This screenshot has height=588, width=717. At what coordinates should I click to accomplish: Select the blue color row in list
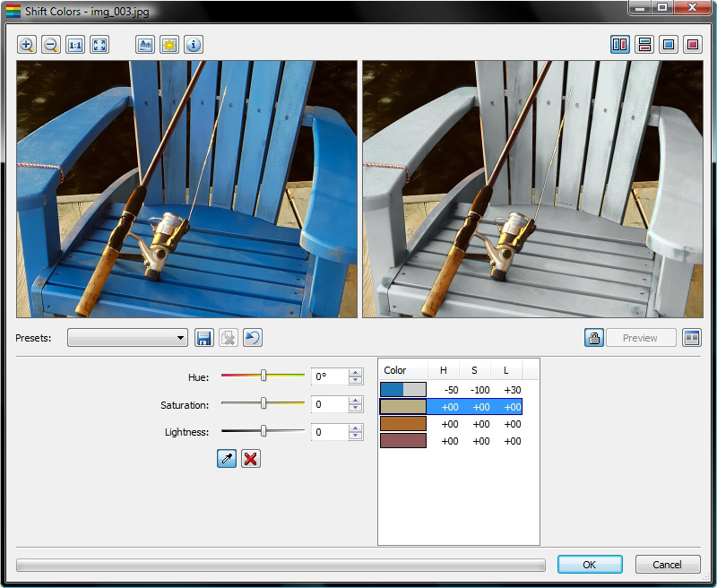(x=450, y=389)
